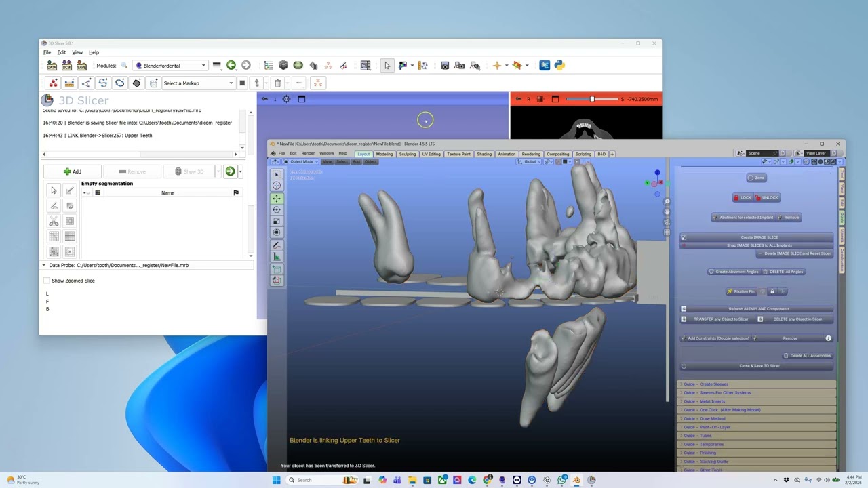Switch to the B4D workspace tab
Screen dimensions: 868x488
point(601,154)
